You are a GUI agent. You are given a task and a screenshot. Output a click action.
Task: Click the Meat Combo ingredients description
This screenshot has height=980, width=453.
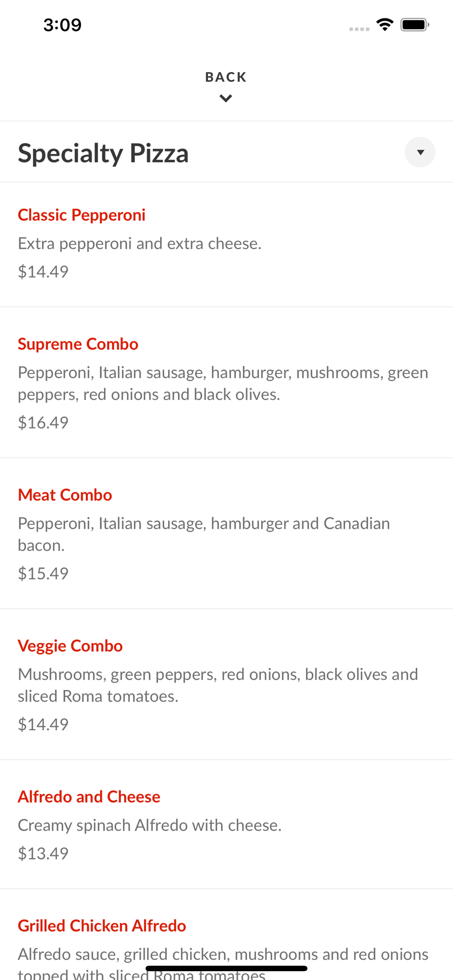(x=203, y=534)
